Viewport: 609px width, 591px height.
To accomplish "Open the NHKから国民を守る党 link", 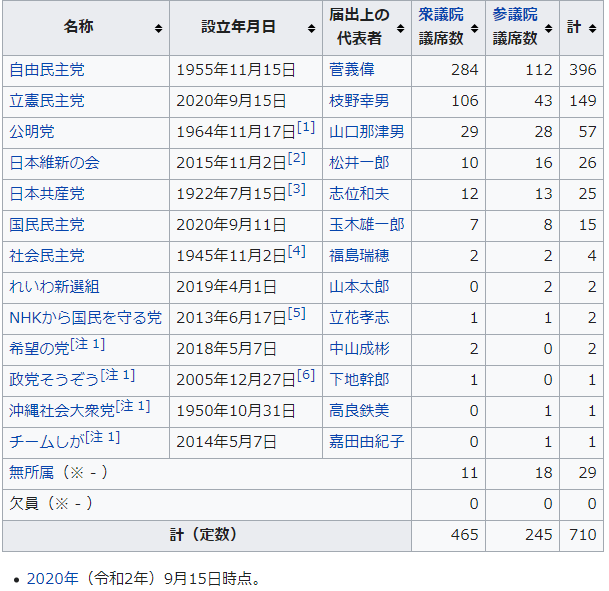I will tap(85, 318).
